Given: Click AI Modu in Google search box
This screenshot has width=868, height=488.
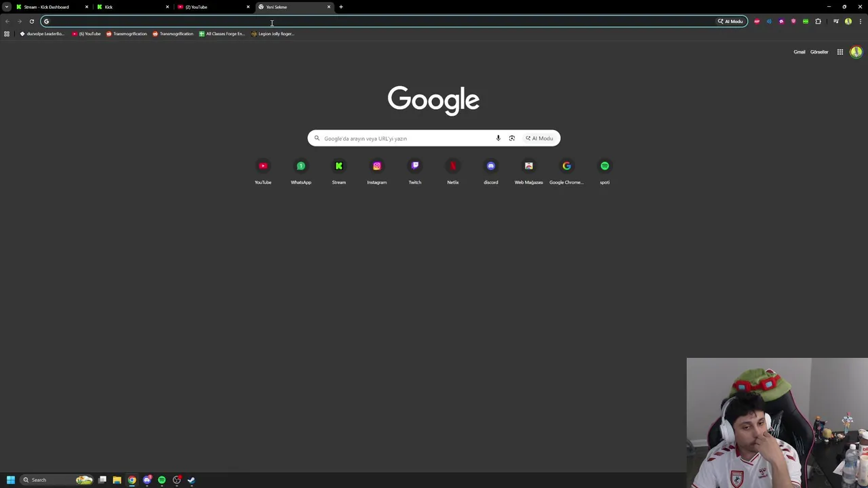Looking at the screenshot, I should click(x=539, y=138).
